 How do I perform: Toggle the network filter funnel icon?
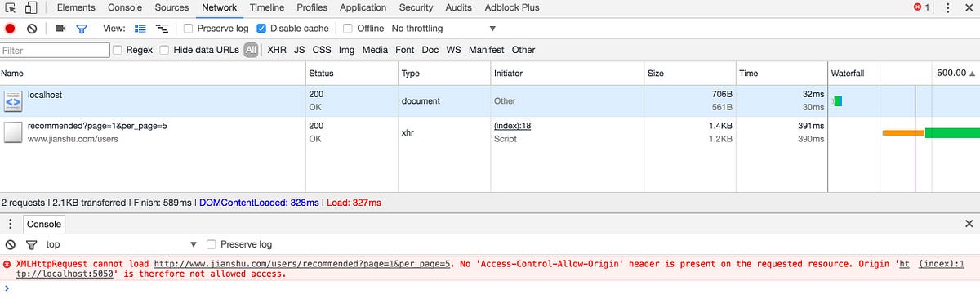(82, 29)
